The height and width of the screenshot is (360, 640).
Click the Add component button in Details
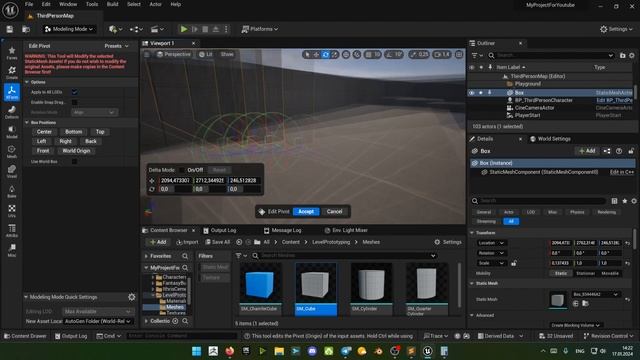click(x=587, y=151)
